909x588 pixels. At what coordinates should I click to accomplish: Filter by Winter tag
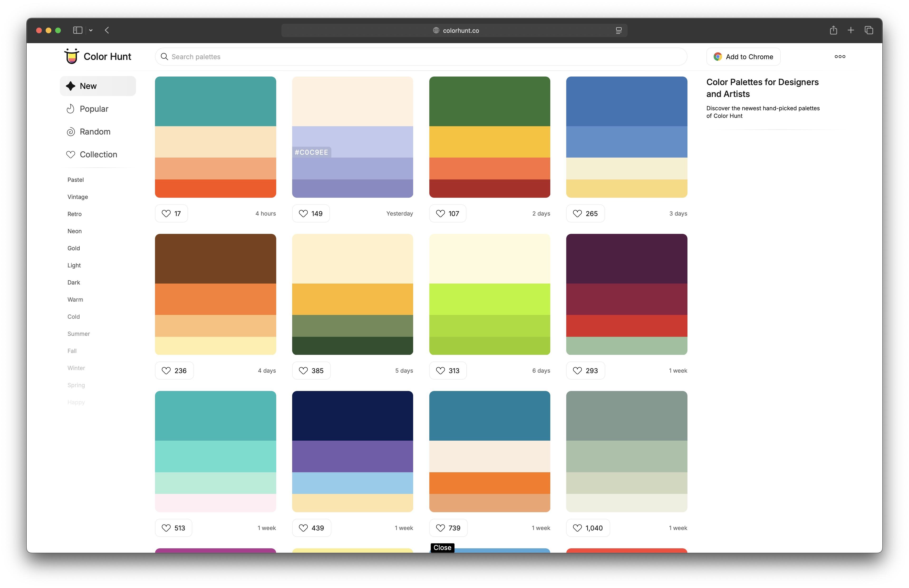pyautogui.click(x=76, y=368)
